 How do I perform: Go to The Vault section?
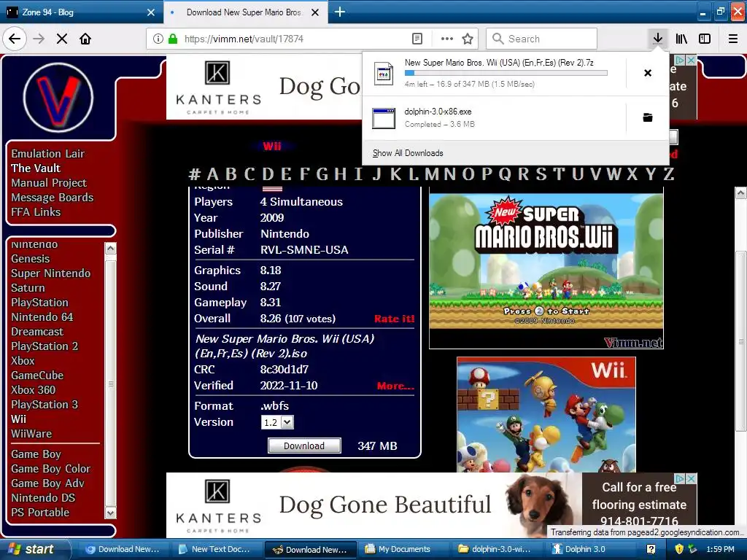(36, 168)
